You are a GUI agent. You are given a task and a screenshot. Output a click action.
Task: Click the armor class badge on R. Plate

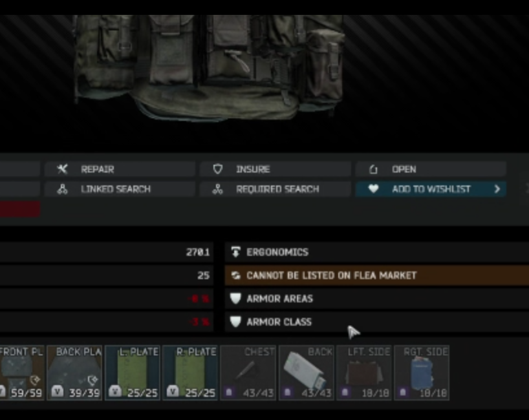coord(173,392)
